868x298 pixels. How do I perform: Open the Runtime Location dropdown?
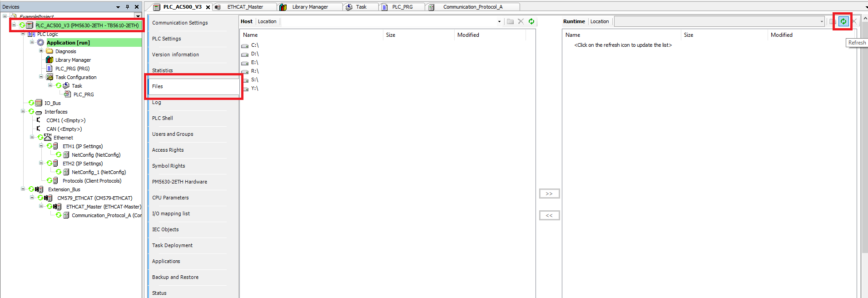(821, 21)
